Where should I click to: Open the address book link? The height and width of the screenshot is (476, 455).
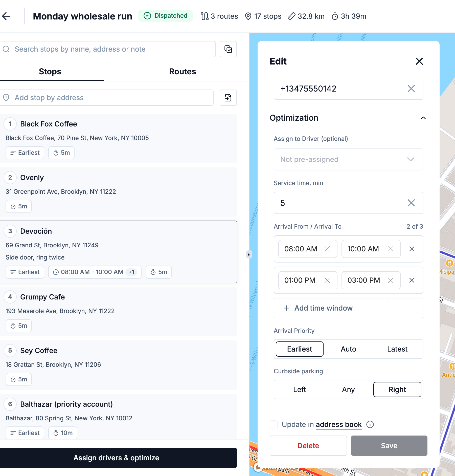(339, 424)
